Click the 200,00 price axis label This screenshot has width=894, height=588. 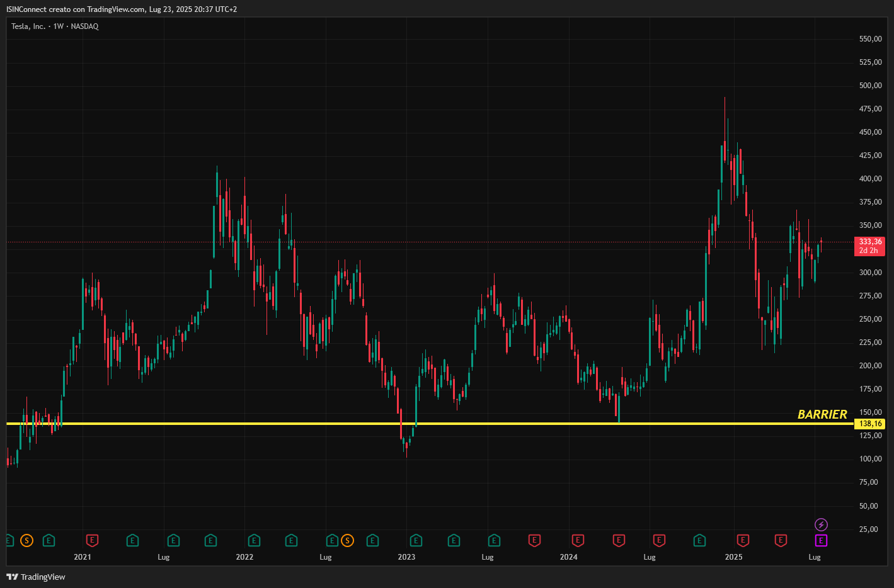pyautogui.click(x=870, y=366)
